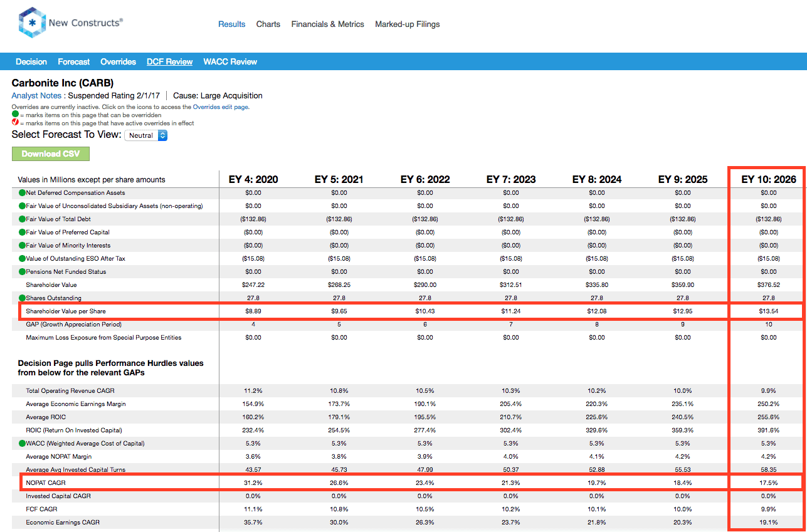Click green override dot for Fair Value of Minority Interests
Viewport: 807px width, 532px height.
pos(22,246)
